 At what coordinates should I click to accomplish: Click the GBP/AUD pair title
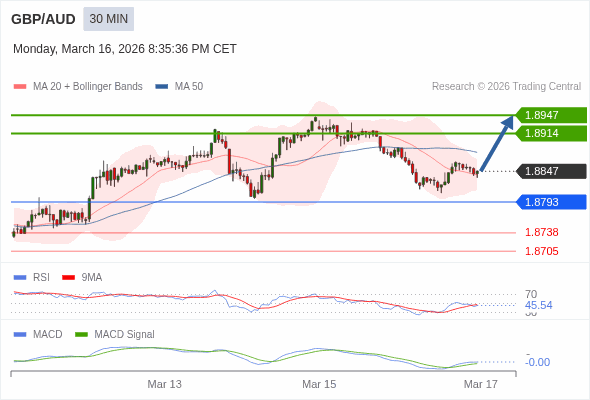coord(43,19)
